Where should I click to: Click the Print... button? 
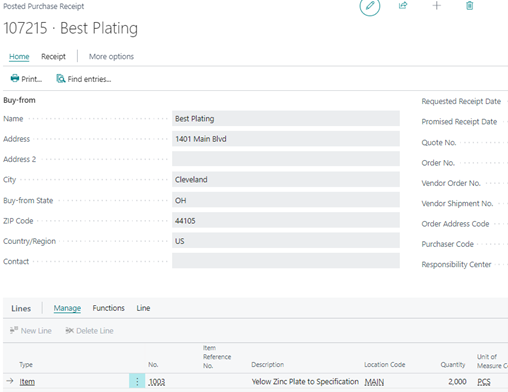click(x=26, y=79)
